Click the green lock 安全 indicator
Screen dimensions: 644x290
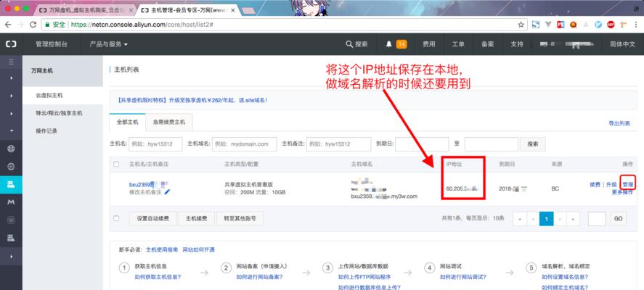point(55,25)
